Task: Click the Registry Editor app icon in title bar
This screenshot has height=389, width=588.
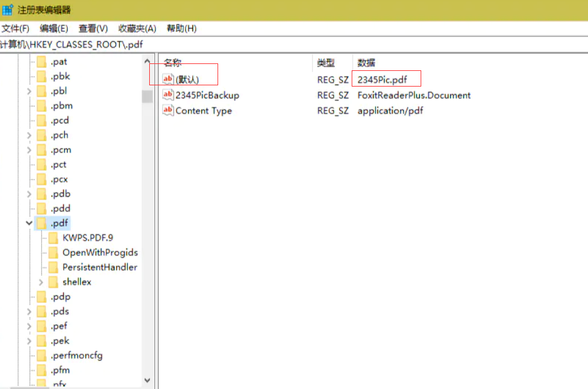Action: pos(8,10)
